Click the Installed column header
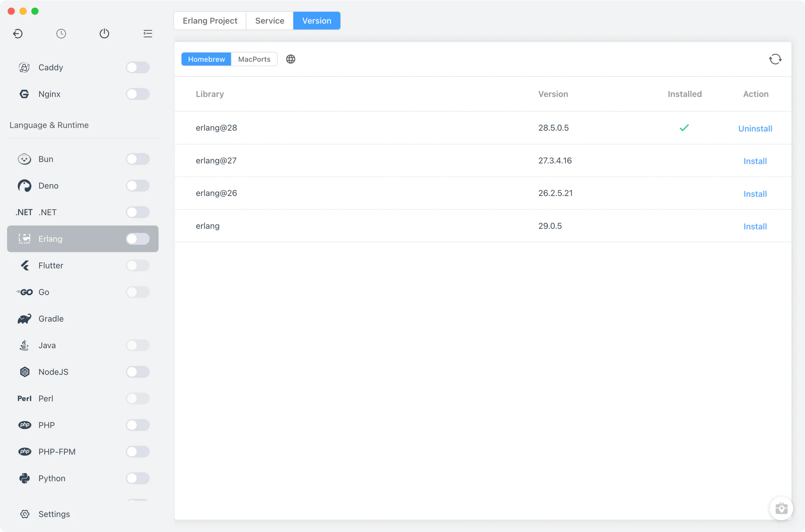This screenshot has height=532, width=805. click(x=685, y=94)
